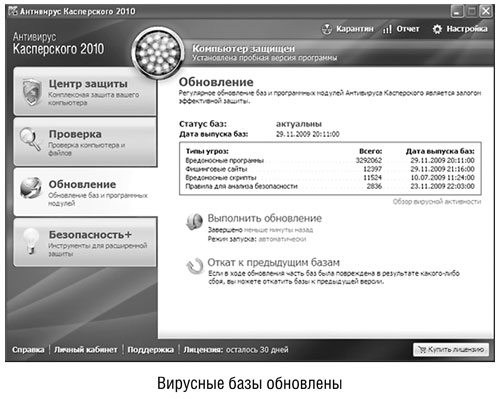Viewport: 500px width, 399px height.
Task: Open Справка in the bottom bar
Action: [x=28, y=350]
